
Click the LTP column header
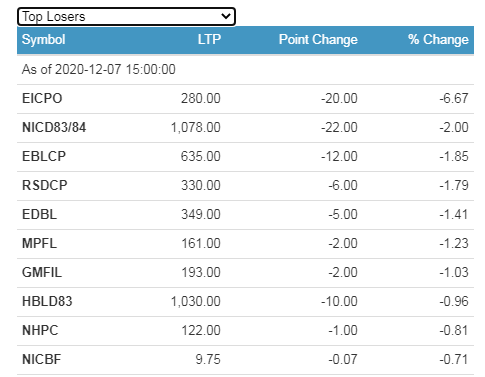209,40
